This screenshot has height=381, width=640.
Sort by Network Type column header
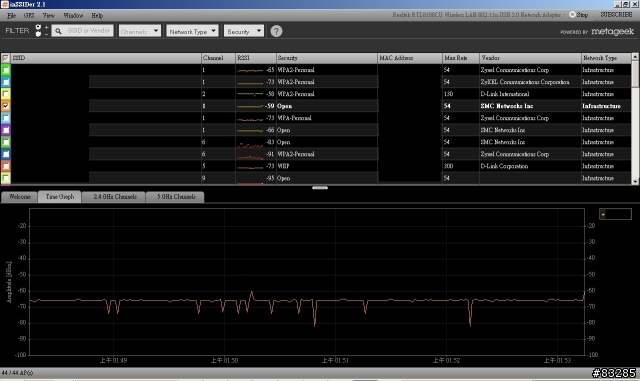click(x=606, y=58)
